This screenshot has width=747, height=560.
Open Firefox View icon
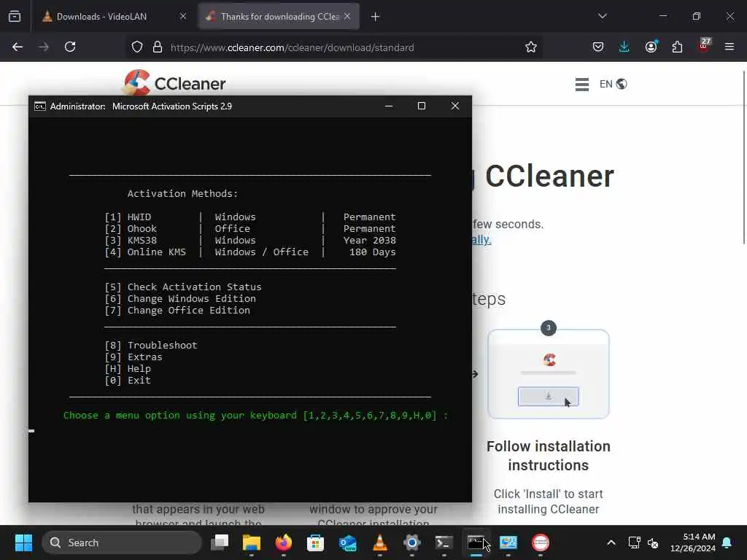(15, 17)
